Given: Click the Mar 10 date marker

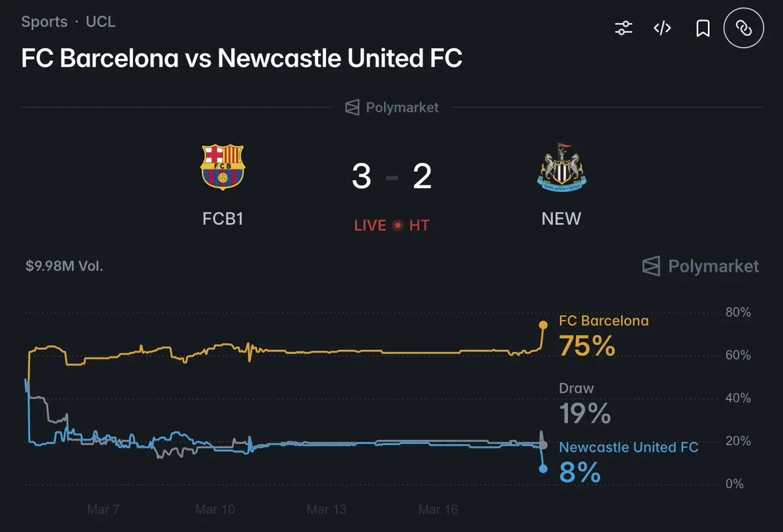Looking at the screenshot, I should pyautogui.click(x=215, y=509).
